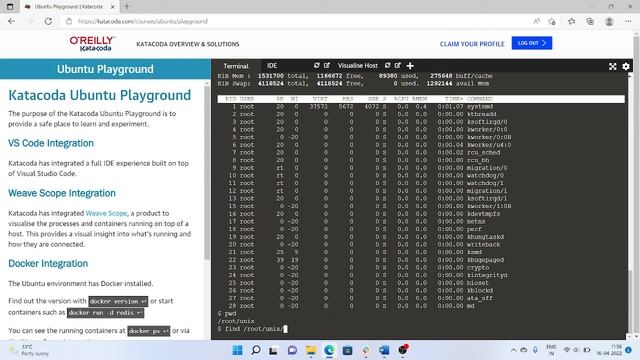
Task: Open Visualise Host in new window icon
Action: [x=398, y=65]
